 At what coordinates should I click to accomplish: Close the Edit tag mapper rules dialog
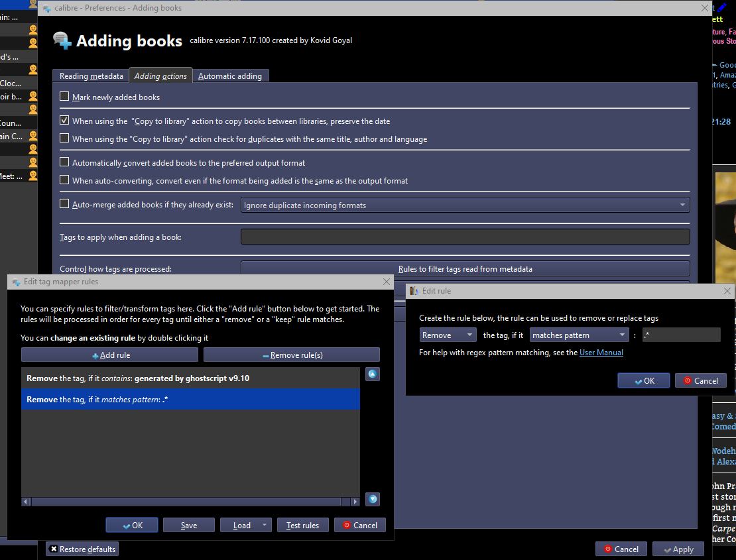tap(387, 282)
